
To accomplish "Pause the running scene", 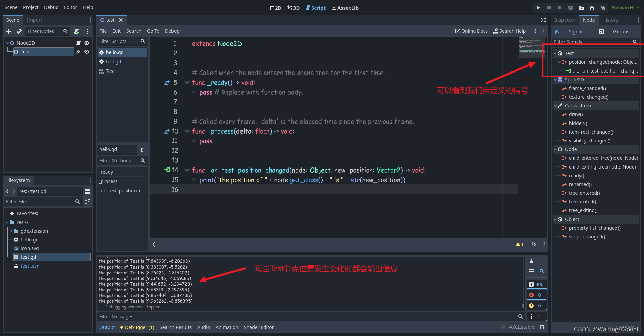I will tap(549, 7).
